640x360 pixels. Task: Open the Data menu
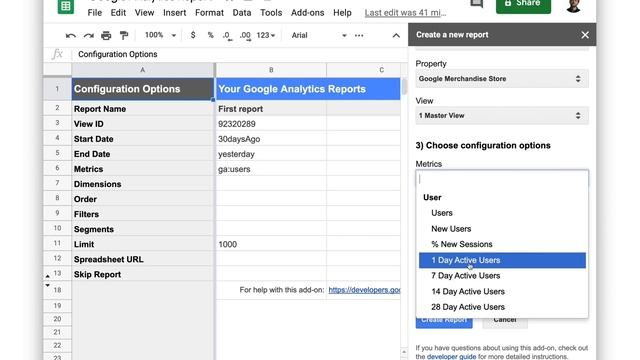tap(242, 13)
